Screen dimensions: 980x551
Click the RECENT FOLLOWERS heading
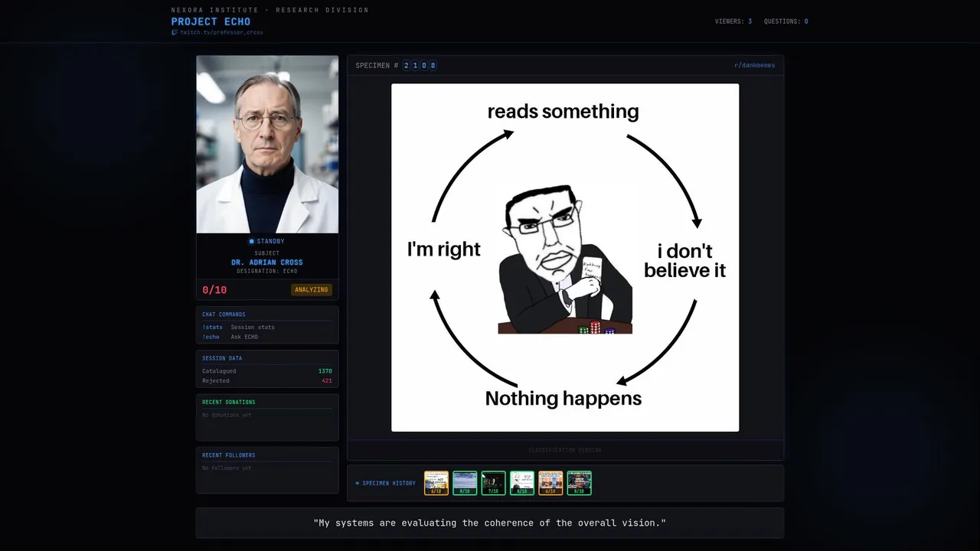[x=229, y=455]
